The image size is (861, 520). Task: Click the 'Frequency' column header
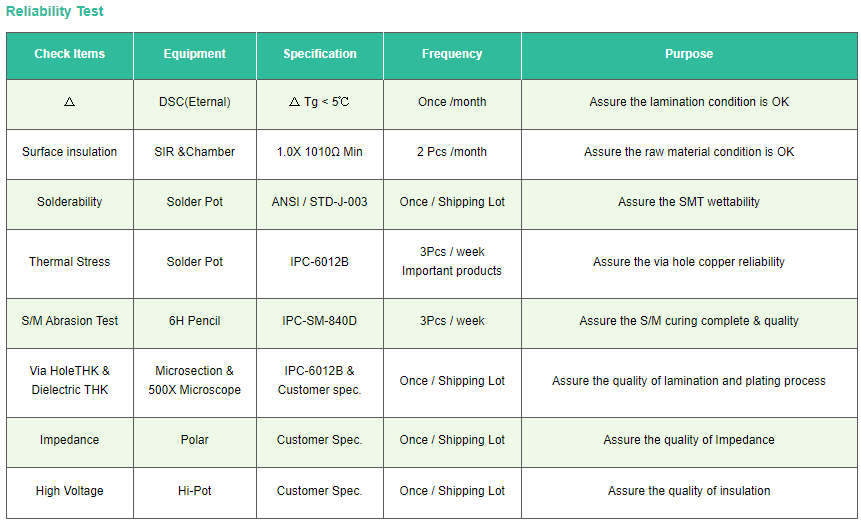click(x=452, y=54)
